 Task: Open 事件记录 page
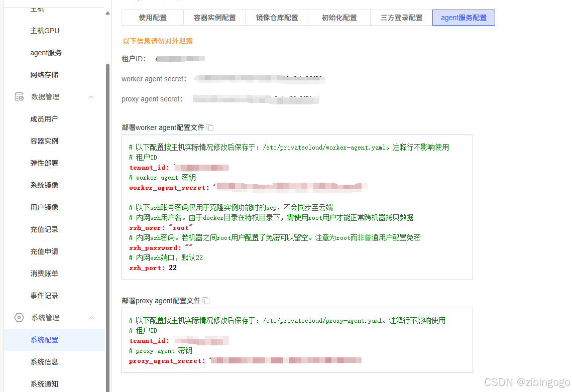pos(44,295)
